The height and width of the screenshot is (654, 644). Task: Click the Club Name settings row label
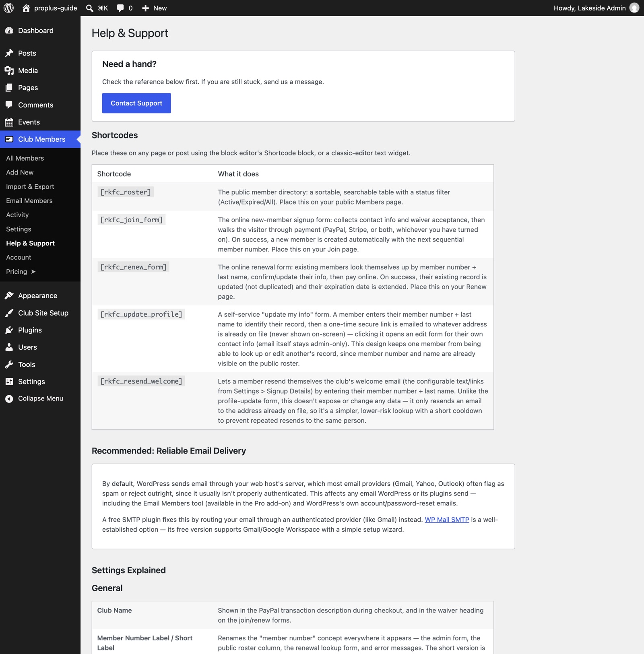click(114, 611)
